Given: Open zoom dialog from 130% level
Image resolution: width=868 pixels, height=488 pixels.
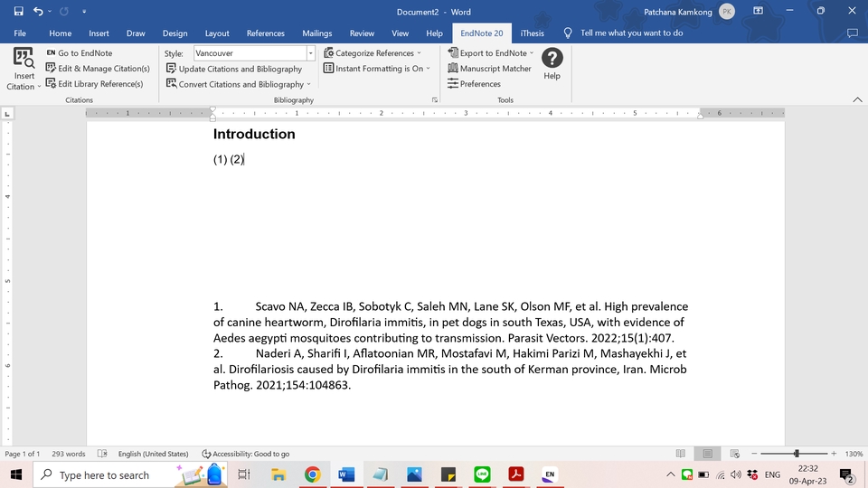Looking at the screenshot, I should click(854, 454).
